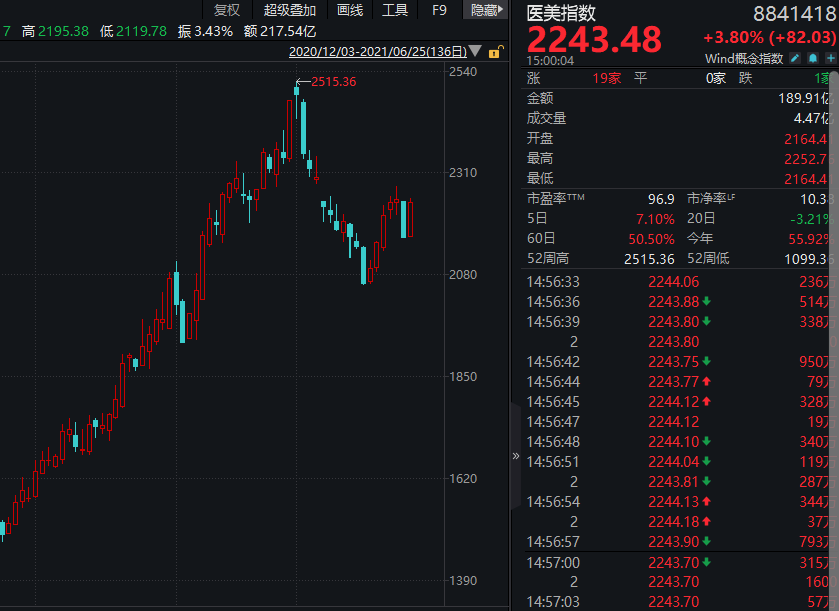Toggle the chart lock icon
This screenshot has height=611, width=839.
495,52
